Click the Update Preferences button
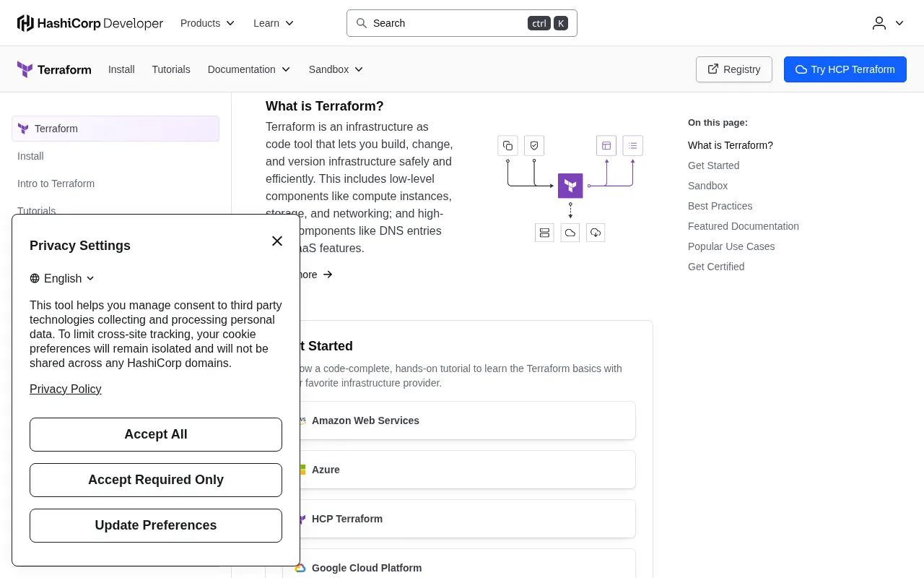The image size is (924, 578). (x=156, y=525)
